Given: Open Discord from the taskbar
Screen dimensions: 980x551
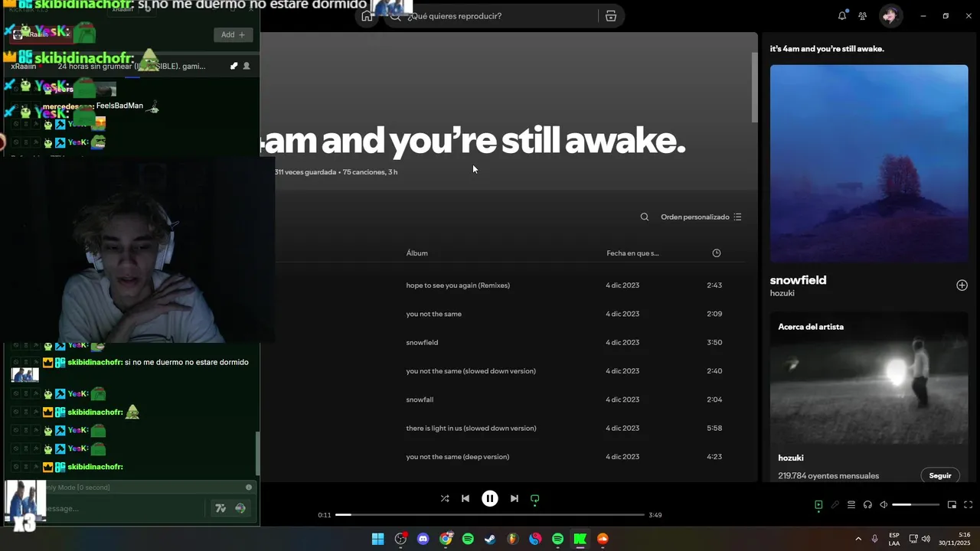Looking at the screenshot, I should [x=423, y=539].
